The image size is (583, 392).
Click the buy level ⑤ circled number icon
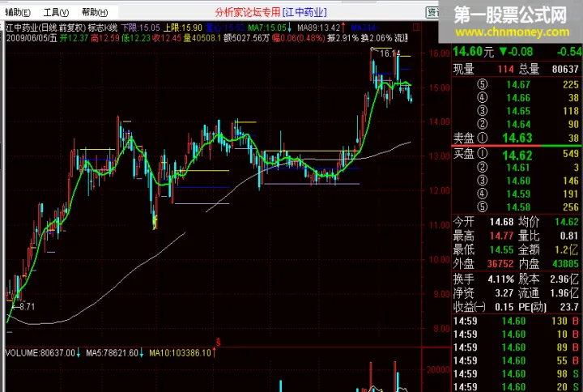coord(483,207)
